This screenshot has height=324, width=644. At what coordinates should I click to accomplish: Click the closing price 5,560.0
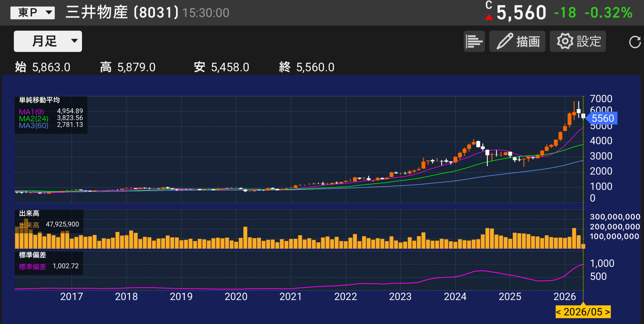(x=315, y=67)
